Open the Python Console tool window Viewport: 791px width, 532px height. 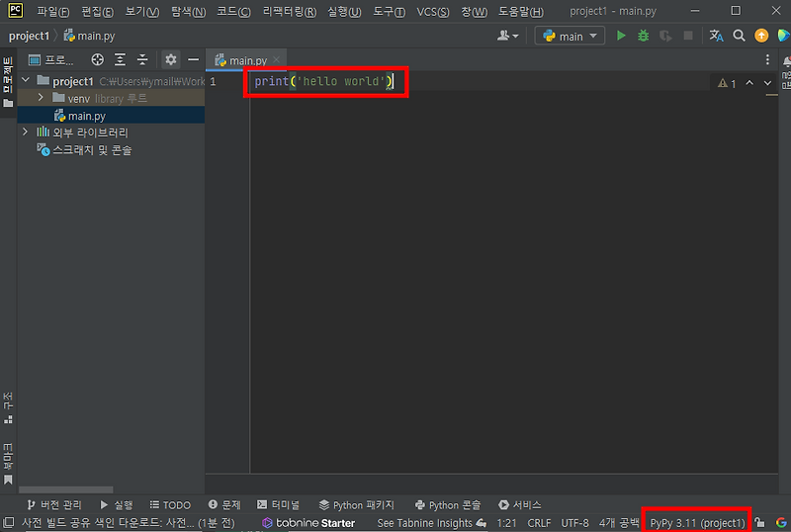tap(448, 504)
